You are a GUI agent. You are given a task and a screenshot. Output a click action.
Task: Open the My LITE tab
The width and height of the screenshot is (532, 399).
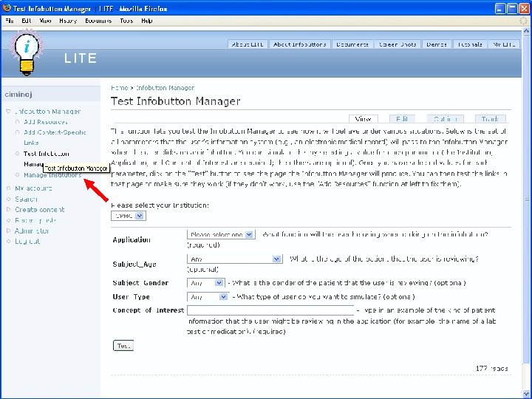[504, 44]
